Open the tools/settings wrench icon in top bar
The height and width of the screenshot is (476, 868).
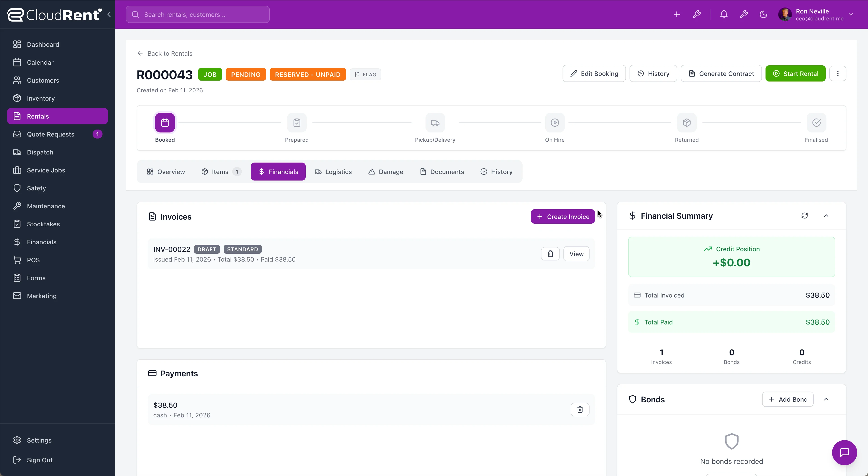coord(697,14)
